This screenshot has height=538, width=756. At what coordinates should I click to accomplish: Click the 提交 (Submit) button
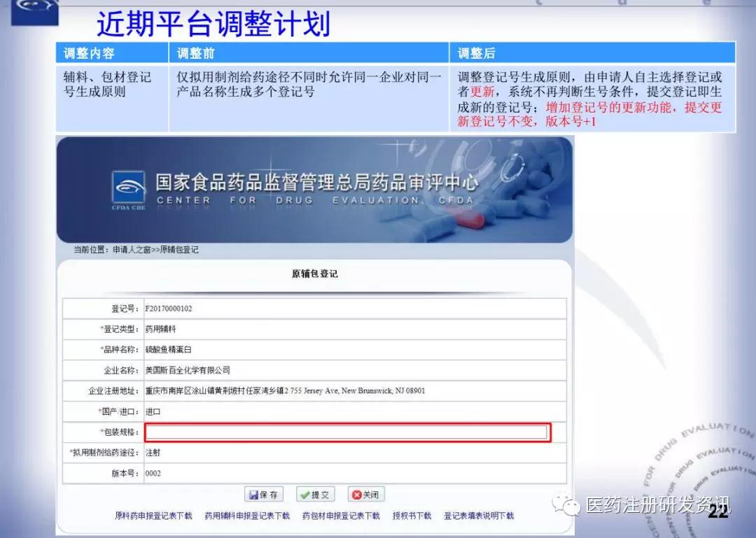pyautogui.click(x=315, y=495)
